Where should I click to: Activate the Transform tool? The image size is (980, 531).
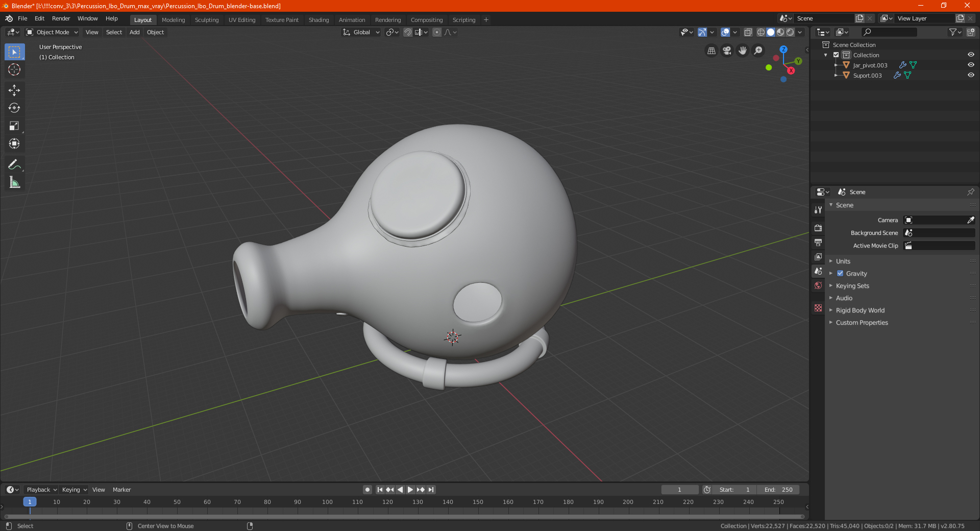coord(14,144)
